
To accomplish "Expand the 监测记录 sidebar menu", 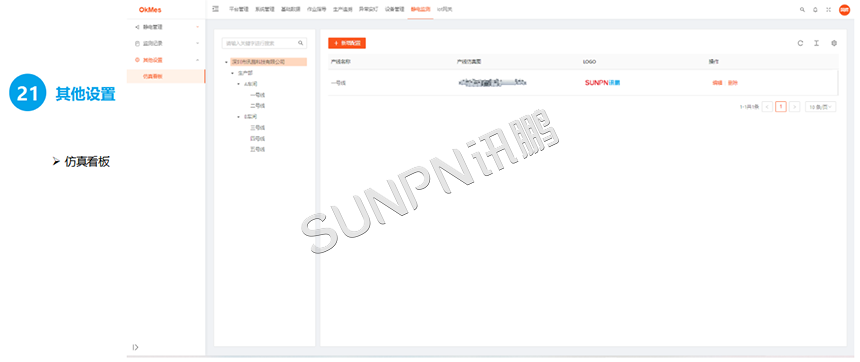I will [166, 43].
